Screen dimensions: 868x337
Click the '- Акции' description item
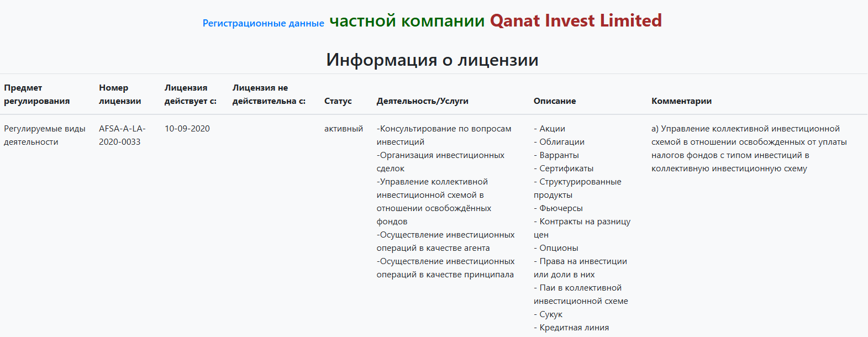(549, 129)
